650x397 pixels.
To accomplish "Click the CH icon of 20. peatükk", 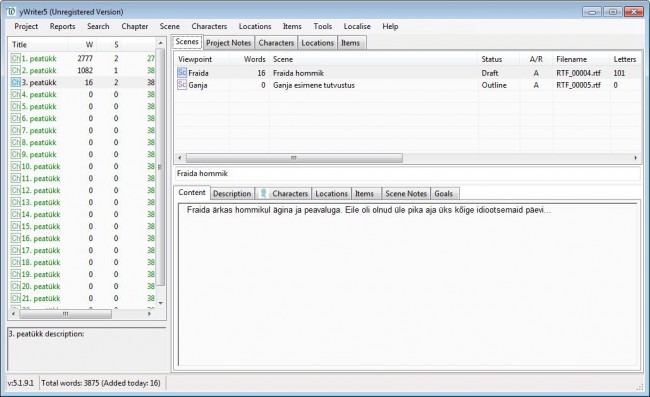I will [15, 287].
